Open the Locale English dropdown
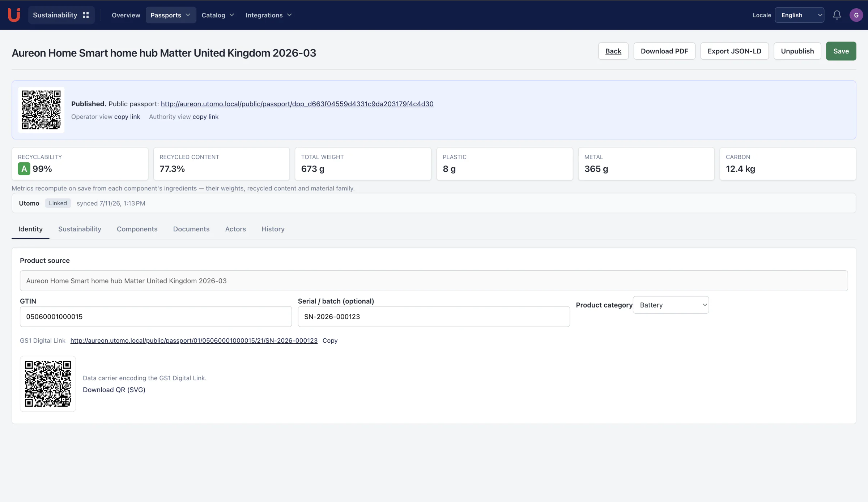The image size is (868, 502). click(x=799, y=15)
